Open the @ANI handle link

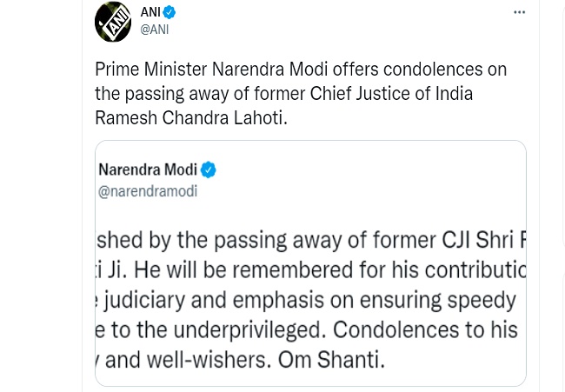pos(155,30)
